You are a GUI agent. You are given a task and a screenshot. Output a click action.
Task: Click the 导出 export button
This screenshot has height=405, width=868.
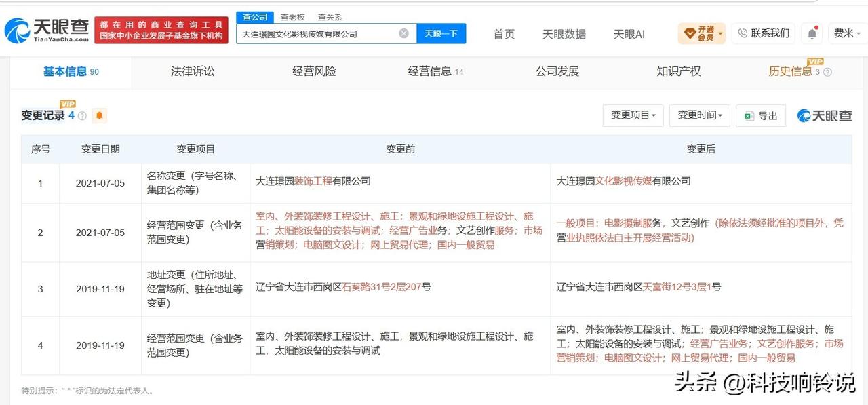pos(761,115)
